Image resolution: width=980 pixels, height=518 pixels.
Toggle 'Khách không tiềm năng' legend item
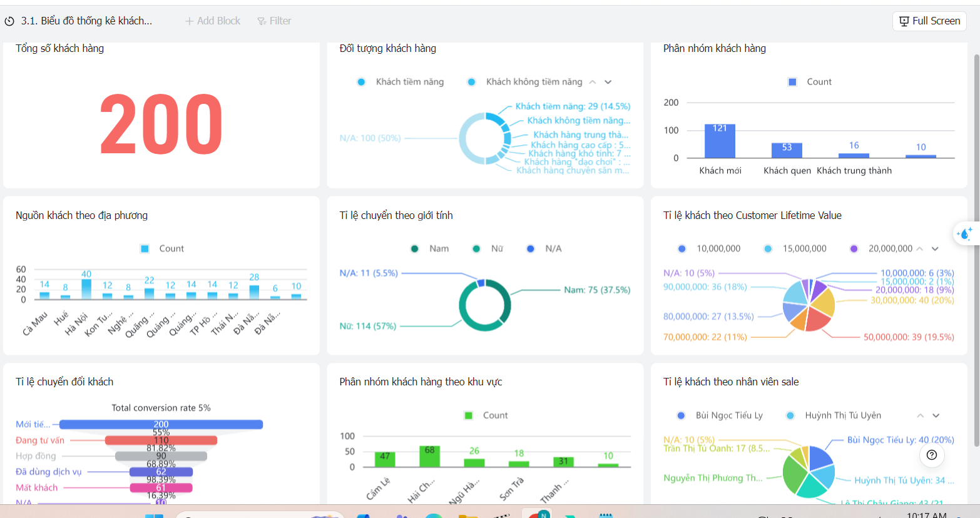pyautogui.click(x=525, y=82)
